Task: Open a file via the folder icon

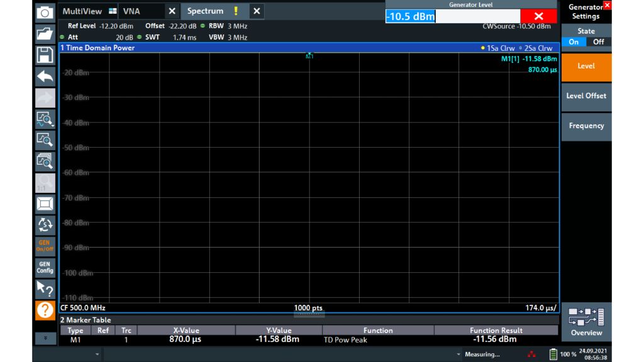Action: [44, 35]
